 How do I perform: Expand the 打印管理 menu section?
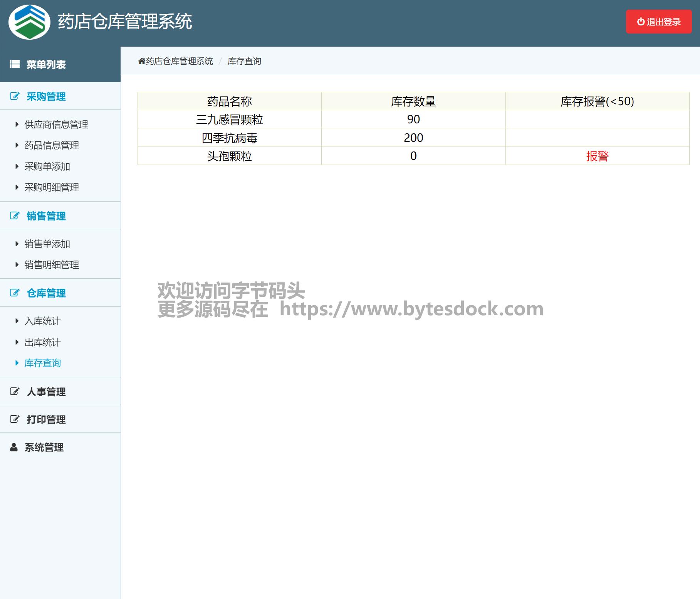(46, 419)
